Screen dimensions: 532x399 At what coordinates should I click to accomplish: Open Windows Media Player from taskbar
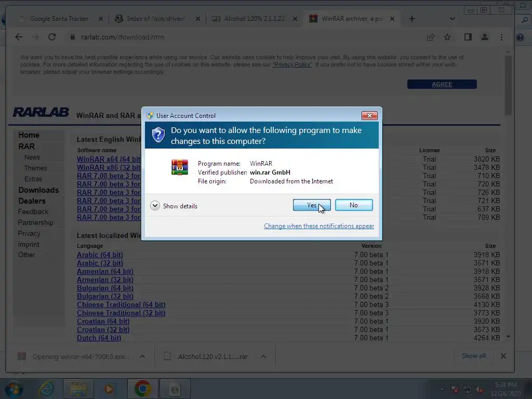[x=109, y=389]
